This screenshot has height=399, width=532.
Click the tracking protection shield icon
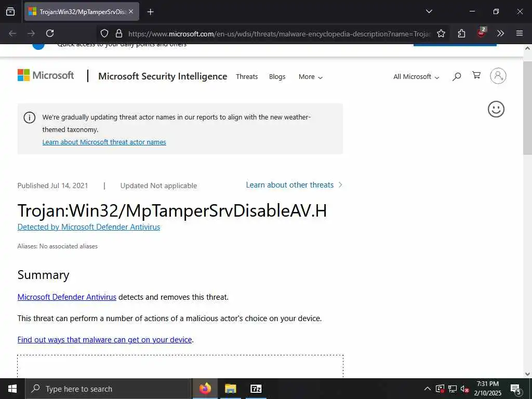pos(104,33)
